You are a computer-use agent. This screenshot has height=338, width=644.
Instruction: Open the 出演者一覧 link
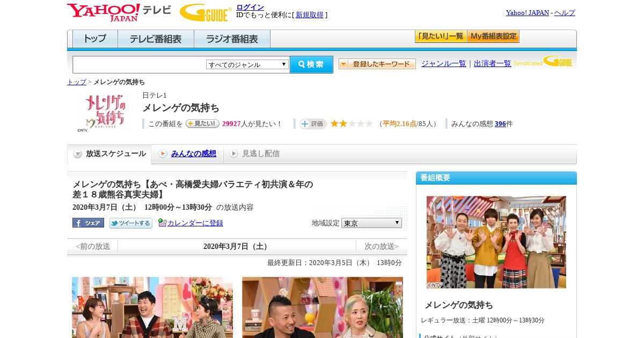(x=493, y=63)
